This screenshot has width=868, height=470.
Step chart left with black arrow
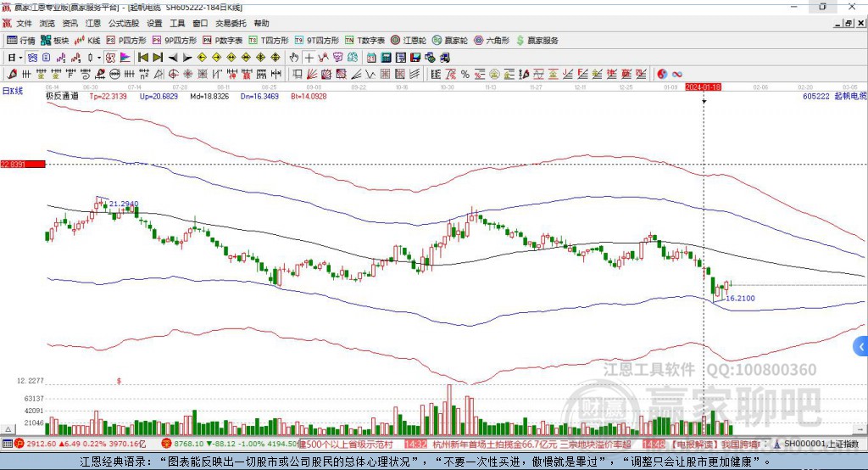(173, 58)
